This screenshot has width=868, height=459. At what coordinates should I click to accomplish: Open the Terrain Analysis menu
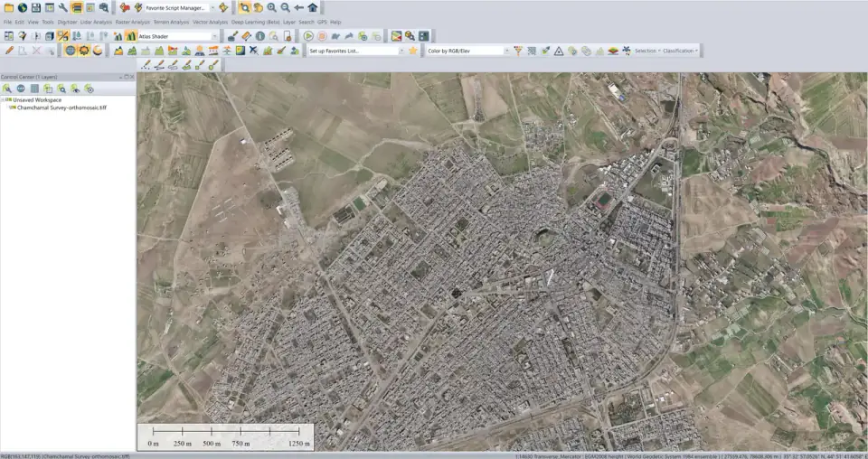point(171,22)
